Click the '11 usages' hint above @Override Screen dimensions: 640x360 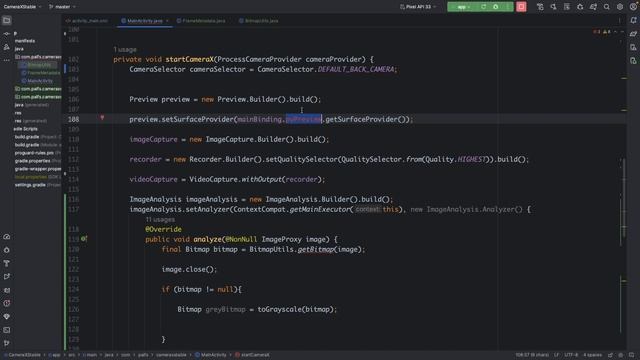160,220
